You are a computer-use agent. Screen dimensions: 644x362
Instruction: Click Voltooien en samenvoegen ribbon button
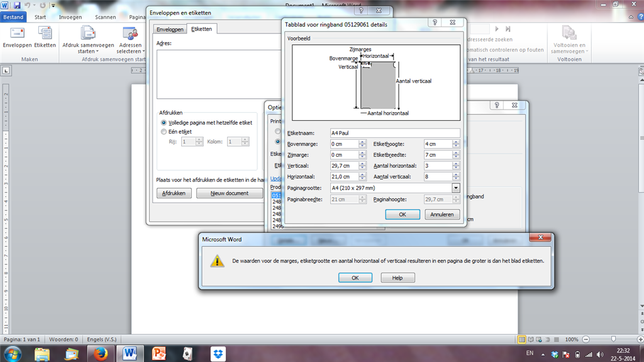pos(569,40)
